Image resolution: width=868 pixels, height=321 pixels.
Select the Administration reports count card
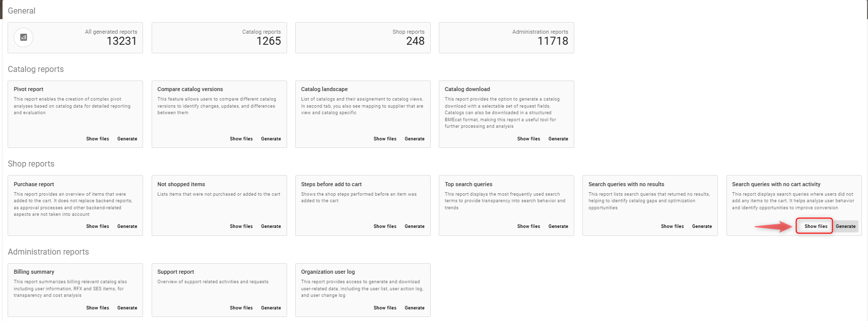(x=506, y=38)
